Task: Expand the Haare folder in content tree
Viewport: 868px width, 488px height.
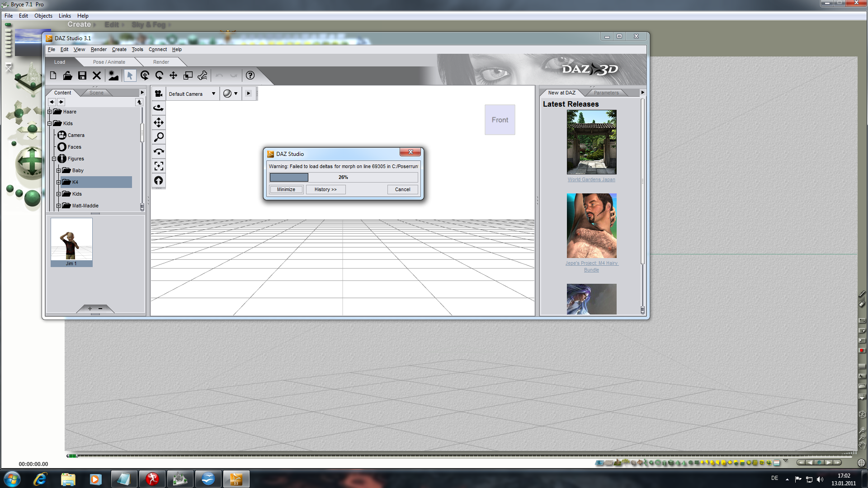Action: coord(50,112)
